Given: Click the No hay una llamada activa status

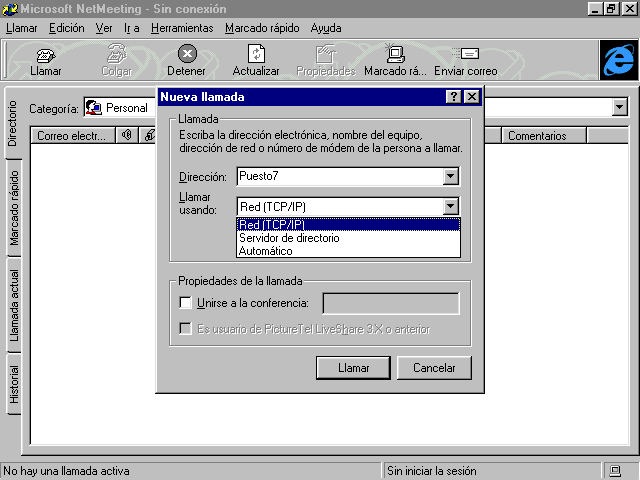Looking at the screenshot, I should 67,471.
